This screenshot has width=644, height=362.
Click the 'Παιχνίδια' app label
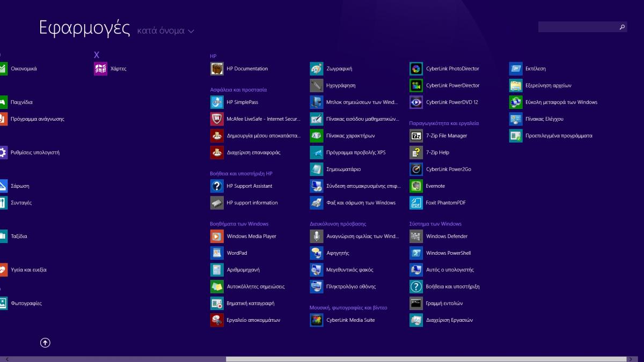21,102
